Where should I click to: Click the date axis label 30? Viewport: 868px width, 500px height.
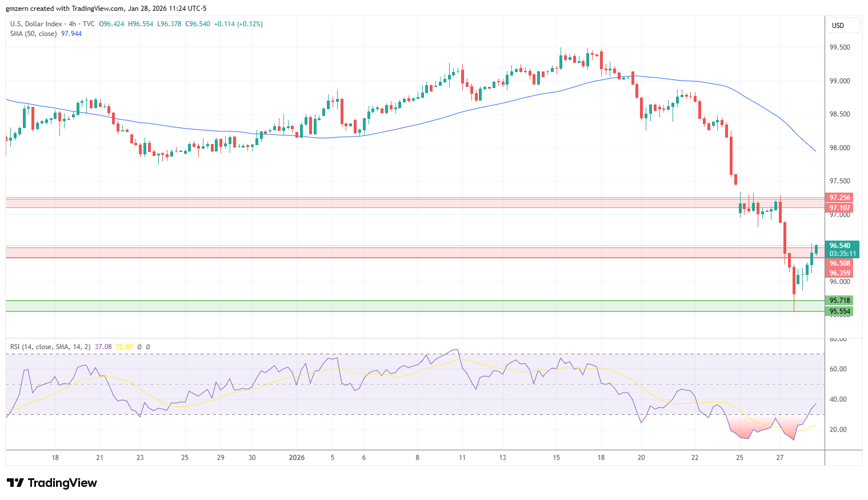tap(252, 458)
